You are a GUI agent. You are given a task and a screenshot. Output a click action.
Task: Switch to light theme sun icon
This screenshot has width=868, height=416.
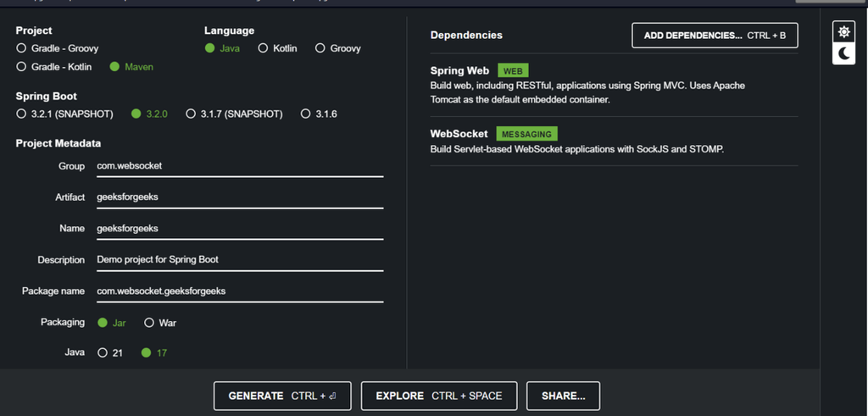click(x=843, y=32)
